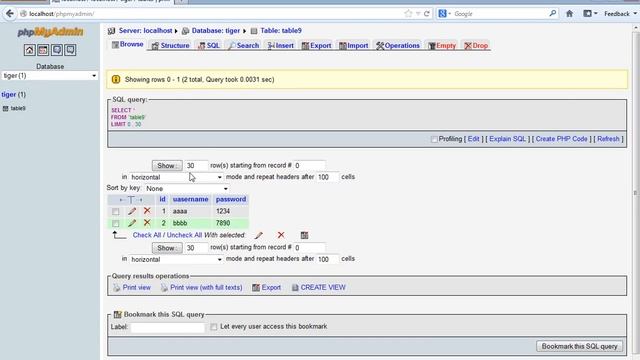
Task: Click the Check All link
Action: [147, 235]
